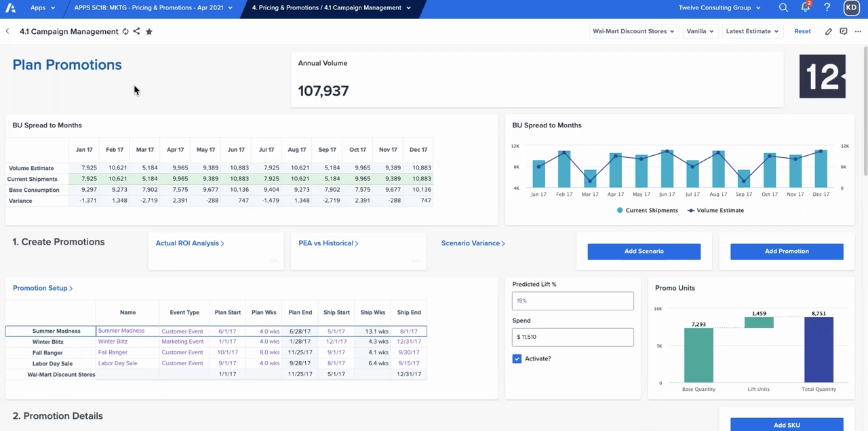Refresh the 4.1 Campaign Management page
This screenshot has width=868, height=431.
[x=124, y=31]
